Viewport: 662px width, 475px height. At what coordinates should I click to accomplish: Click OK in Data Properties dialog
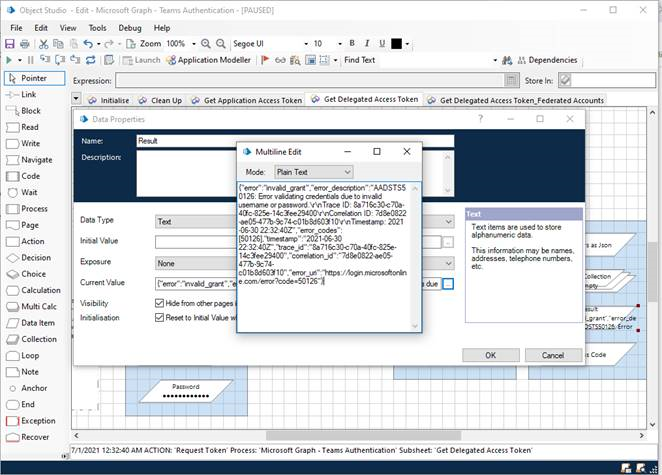pos(490,355)
